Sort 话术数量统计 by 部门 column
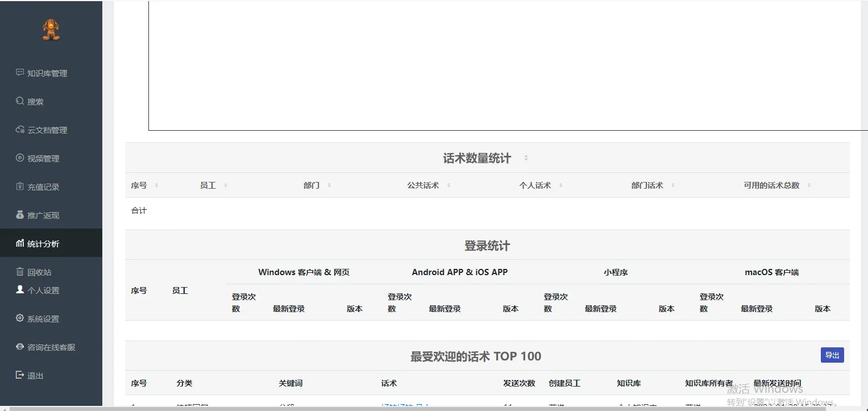 pyautogui.click(x=329, y=185)
